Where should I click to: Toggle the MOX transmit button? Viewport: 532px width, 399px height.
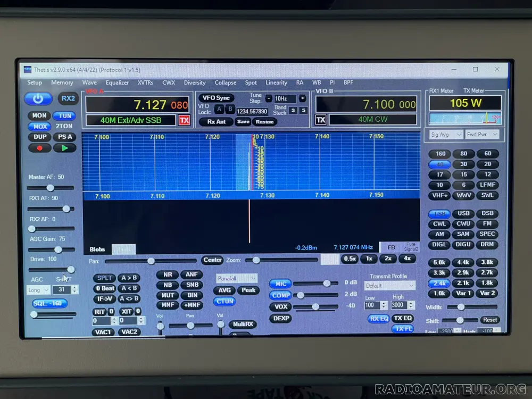pos(39,127)
